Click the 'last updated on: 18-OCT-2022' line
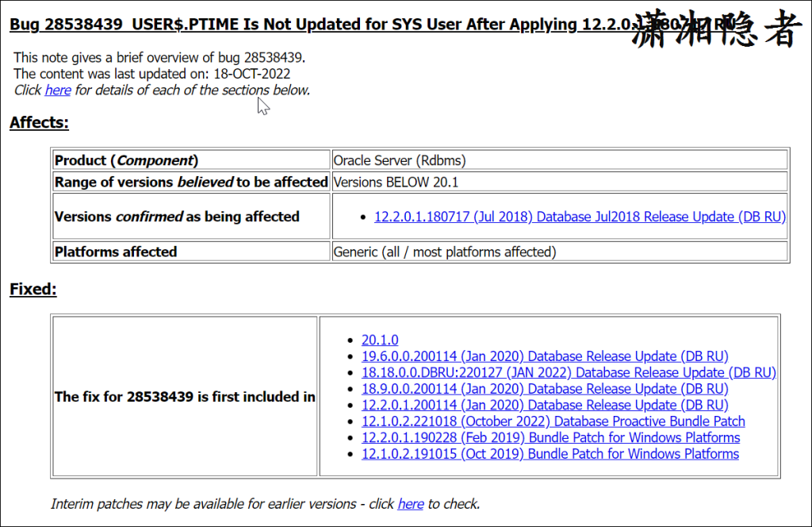 [151, 74]
